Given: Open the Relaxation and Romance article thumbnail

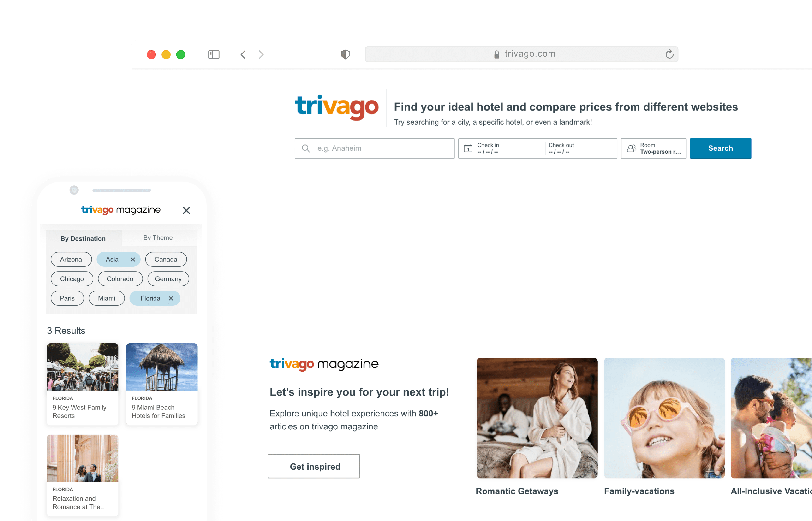Looking at the screenshot, I should tap(83, 458).
